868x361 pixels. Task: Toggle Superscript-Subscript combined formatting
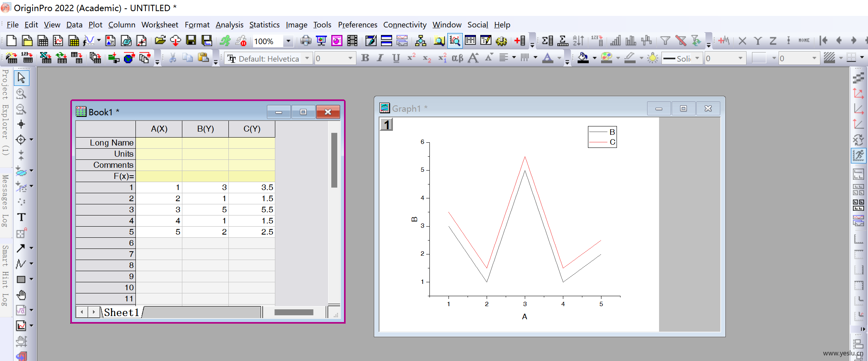[442, 58]
